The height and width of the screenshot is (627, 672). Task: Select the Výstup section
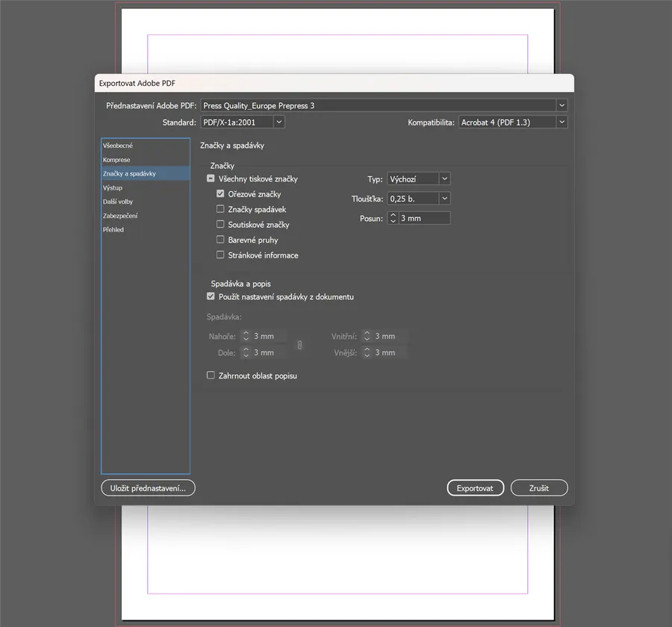(x=146, y=187)
